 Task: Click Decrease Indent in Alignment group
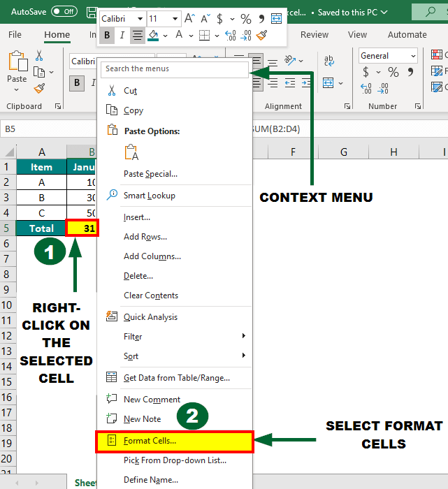[290, 83]
